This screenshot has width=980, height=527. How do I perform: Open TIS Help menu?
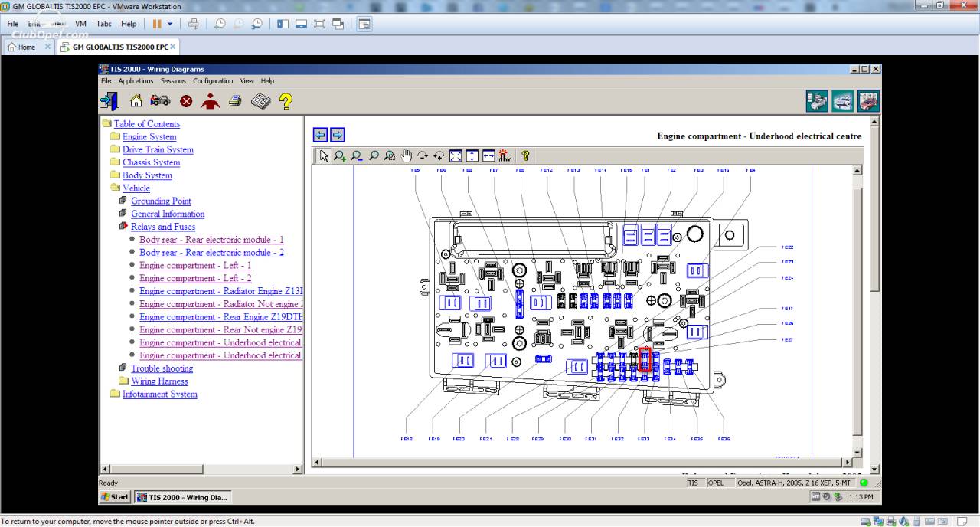[267, 80]
